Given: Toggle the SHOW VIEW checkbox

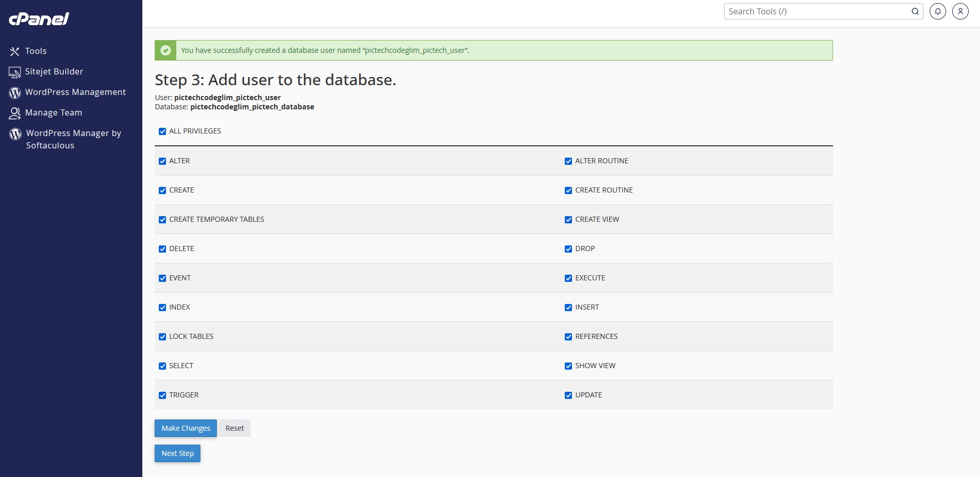Looking at the screenshot, I should pyautogui.click(x=568, y=366).
